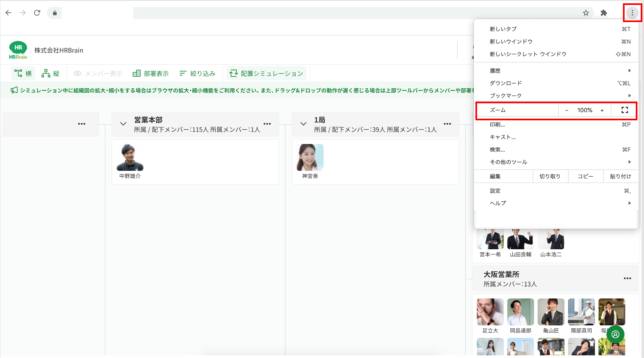Image resolution: width=644 pixels, height=358 pixels.
Task: Select member 山本浩二
Action: pyautogui.click(x=551, y=243)
